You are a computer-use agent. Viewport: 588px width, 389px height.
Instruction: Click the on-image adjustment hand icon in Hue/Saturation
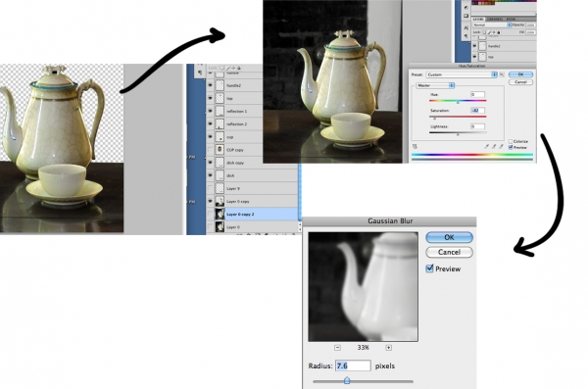[415, 146]
